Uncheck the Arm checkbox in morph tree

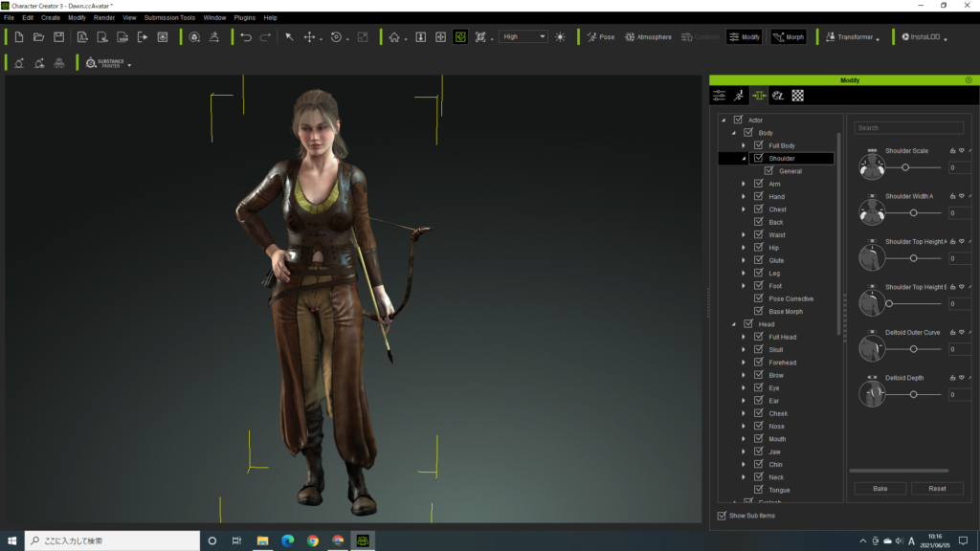[x=759, y=184]
